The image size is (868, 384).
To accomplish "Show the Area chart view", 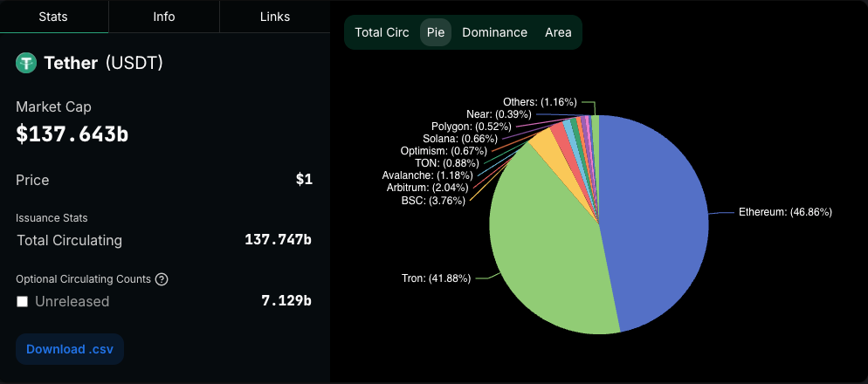I will click(558, 32).
